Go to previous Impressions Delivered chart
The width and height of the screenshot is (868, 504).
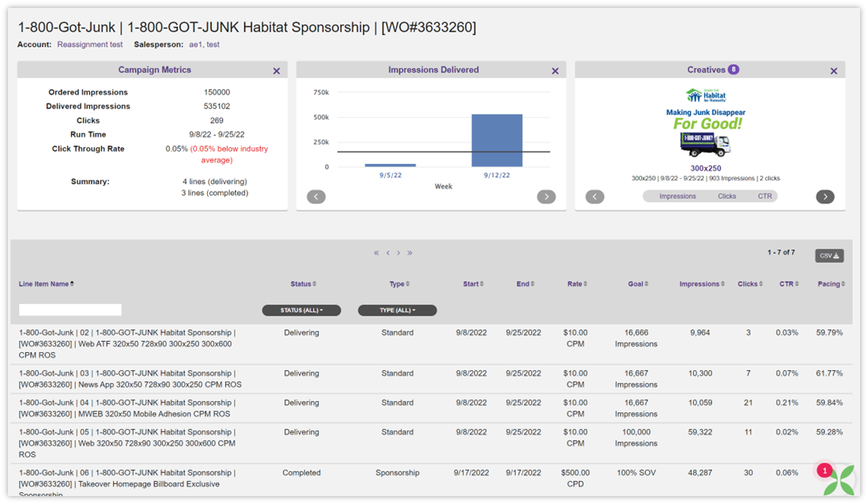pyautogui.click(x=316, y=196)
